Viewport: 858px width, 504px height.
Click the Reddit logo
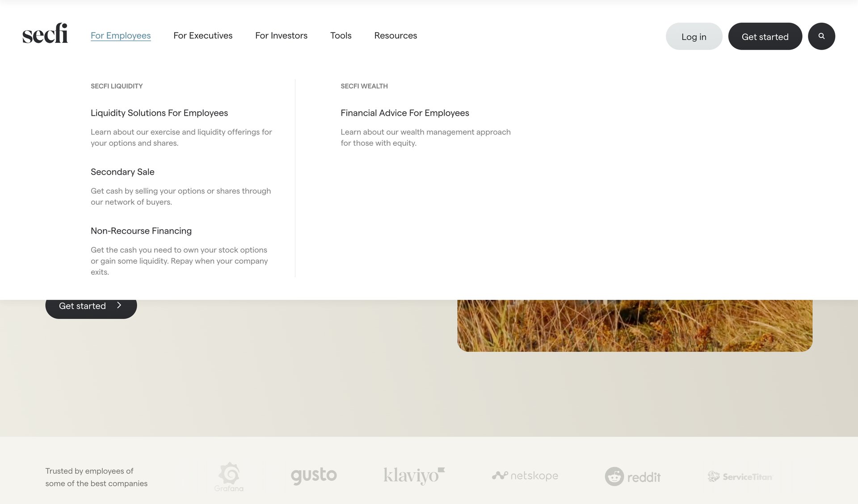point(633,476)
